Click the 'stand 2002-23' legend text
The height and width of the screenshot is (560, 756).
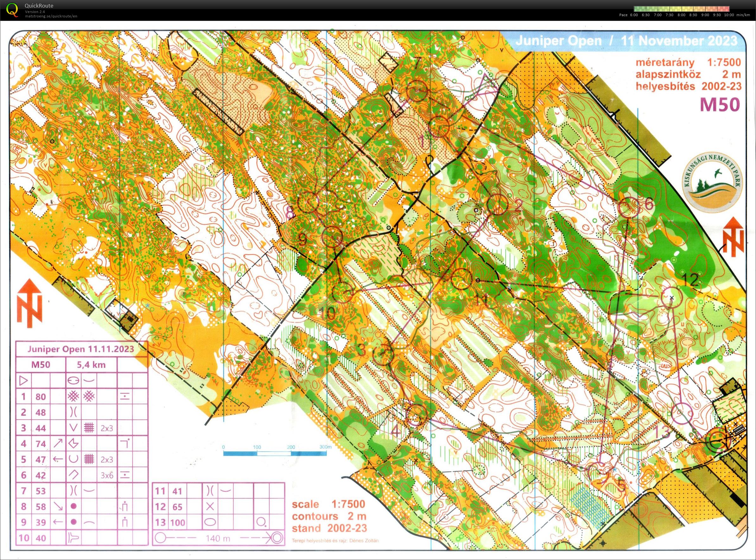tap(330, 528)
